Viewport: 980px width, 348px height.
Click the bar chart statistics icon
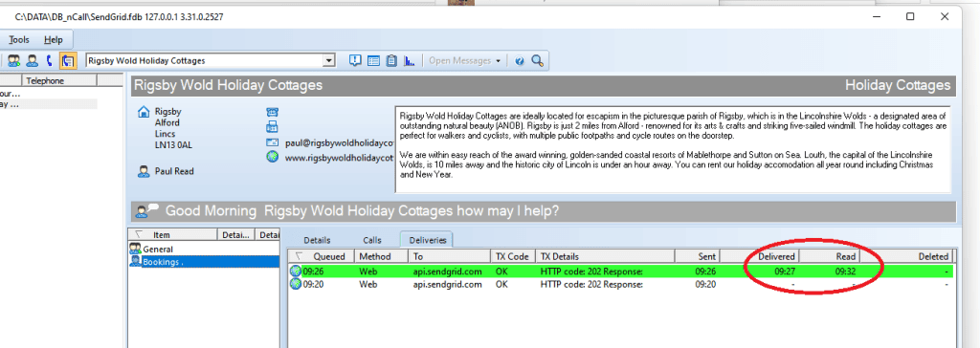click(410, 60)
